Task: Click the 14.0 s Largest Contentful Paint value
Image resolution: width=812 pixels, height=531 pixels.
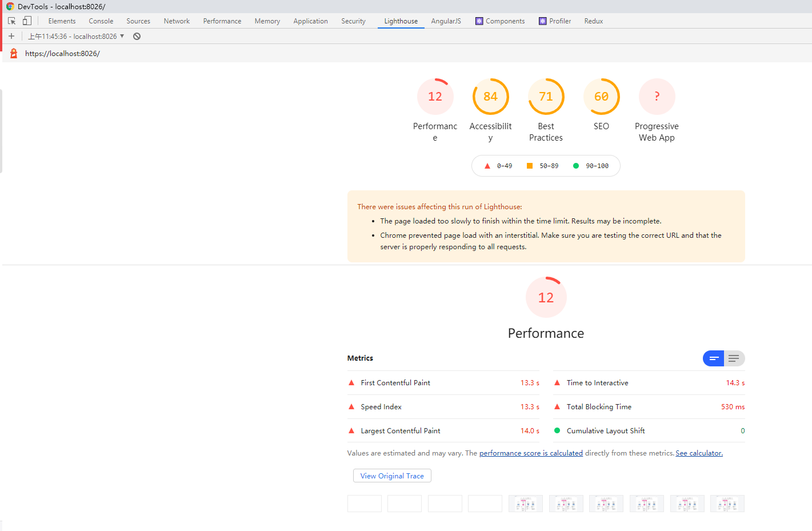Action: pyautogui.click(x=530, y=431)
